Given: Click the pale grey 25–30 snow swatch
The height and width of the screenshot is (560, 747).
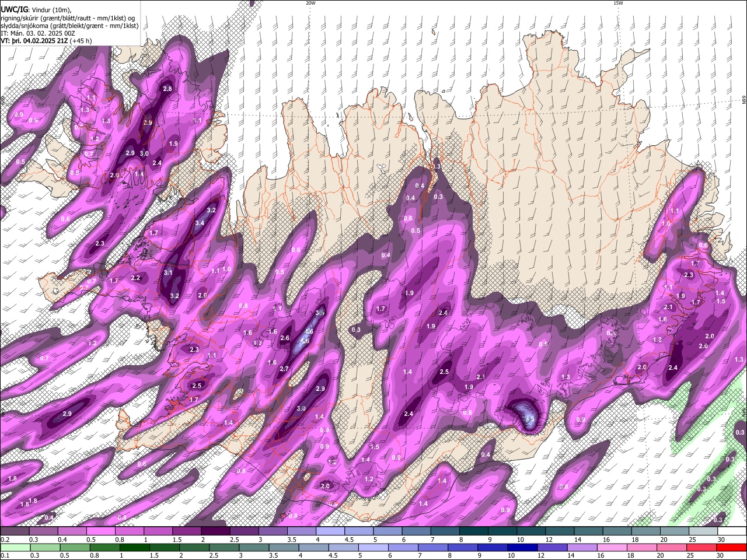Looking at the screenshot, I should (x=703, y=531).
